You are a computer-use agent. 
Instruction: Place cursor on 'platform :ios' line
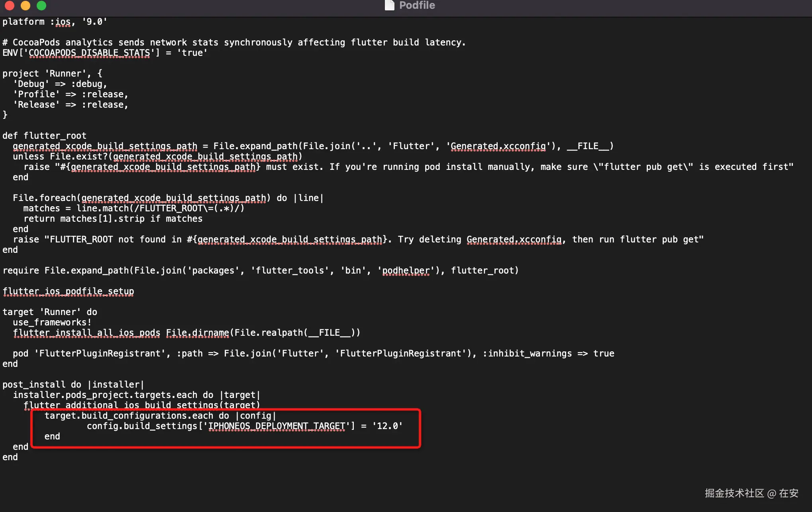coord(36,22)
